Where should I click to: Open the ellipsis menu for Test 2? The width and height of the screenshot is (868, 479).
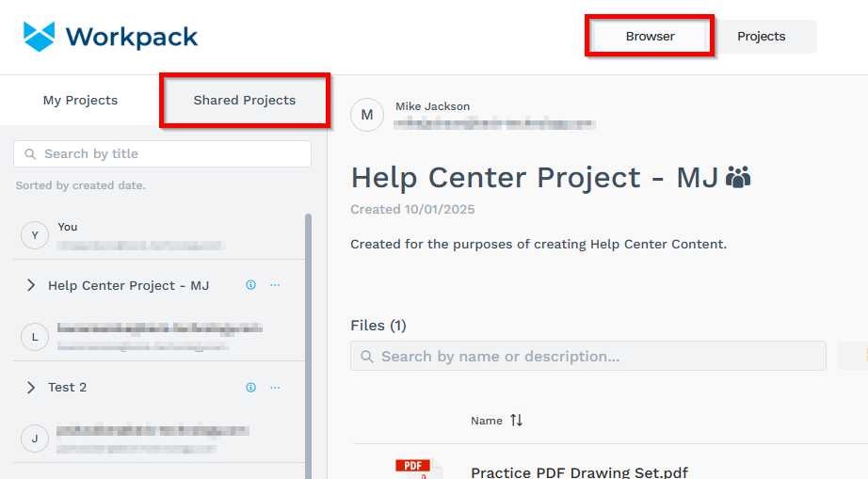pyautogui.click(x=275, y=387)
